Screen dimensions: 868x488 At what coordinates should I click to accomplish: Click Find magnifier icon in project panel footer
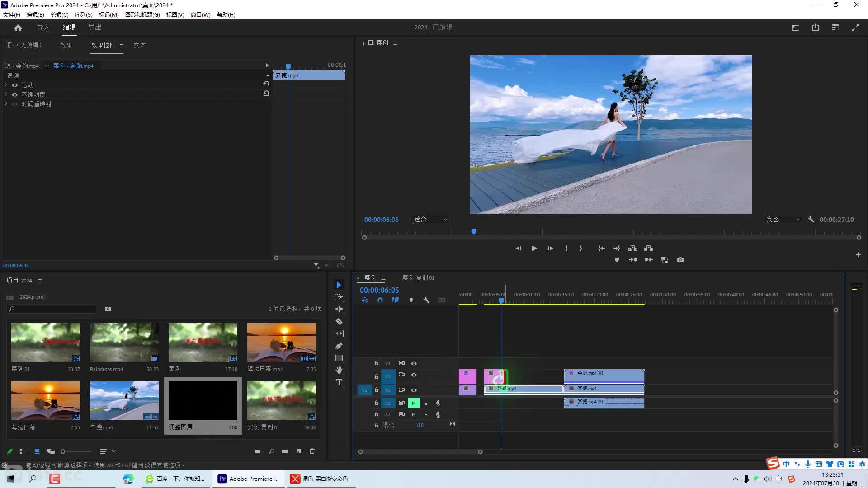click(x=271, y=451)
